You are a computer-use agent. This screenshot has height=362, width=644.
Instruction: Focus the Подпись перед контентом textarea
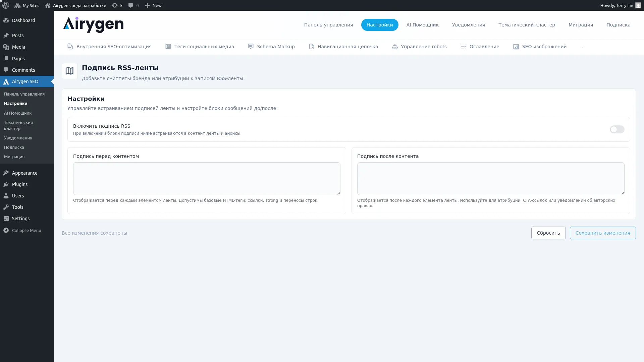coord(207,179)
